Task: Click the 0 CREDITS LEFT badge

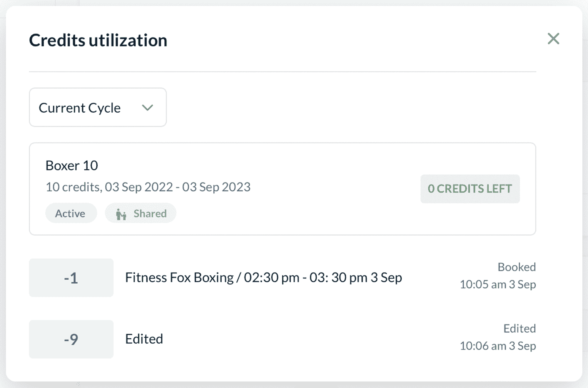Action: click(470, 189)
